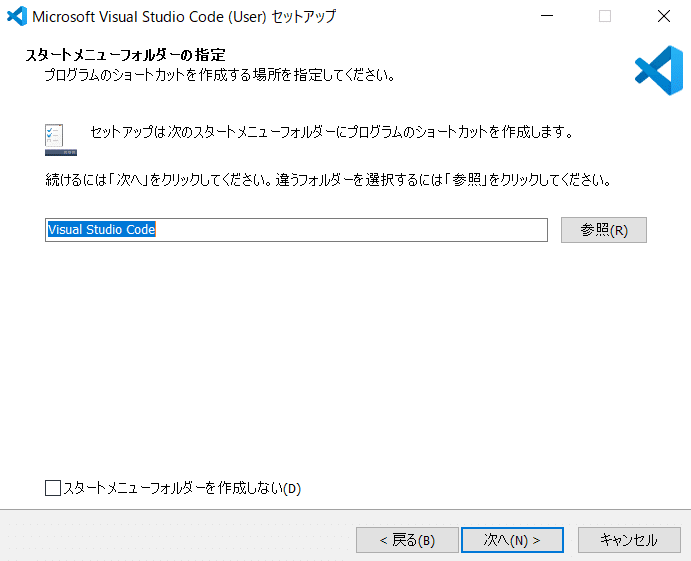Minimize the setup window
Viewport: 691px width, 561px height.
547,16
